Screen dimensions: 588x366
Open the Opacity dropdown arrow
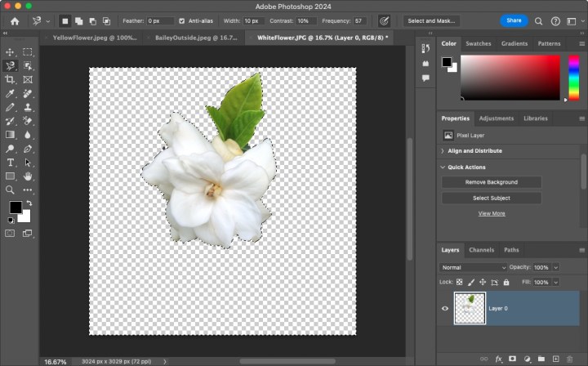click(556, 267)
